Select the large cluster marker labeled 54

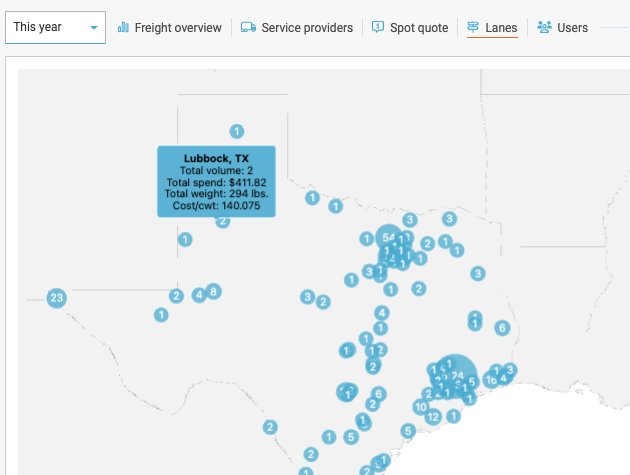[x=388, y=237]
